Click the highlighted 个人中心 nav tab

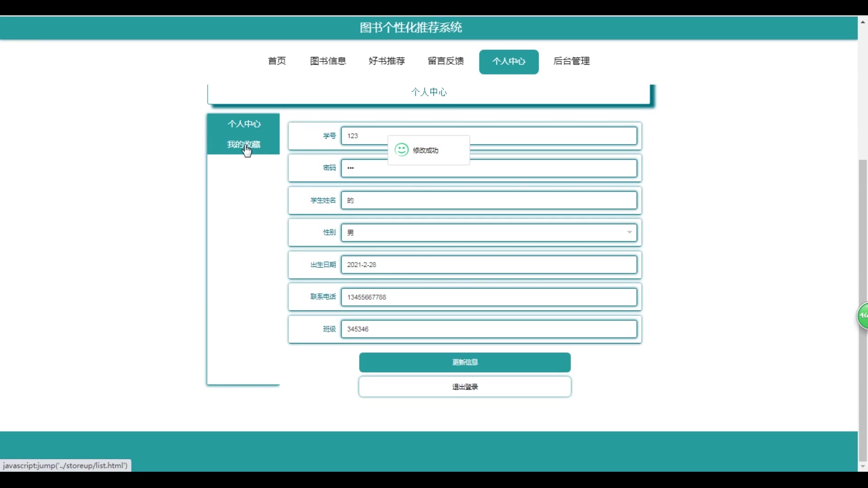tap(509, 61)
